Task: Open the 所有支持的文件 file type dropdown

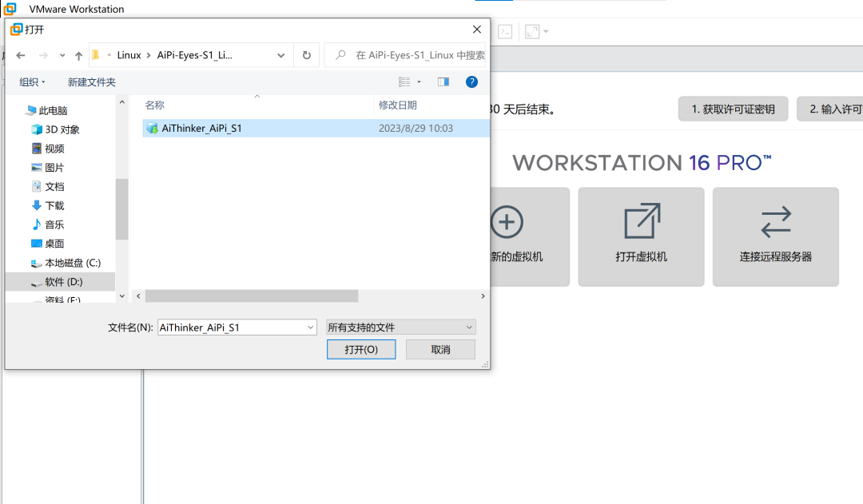Action: (400, 327)
